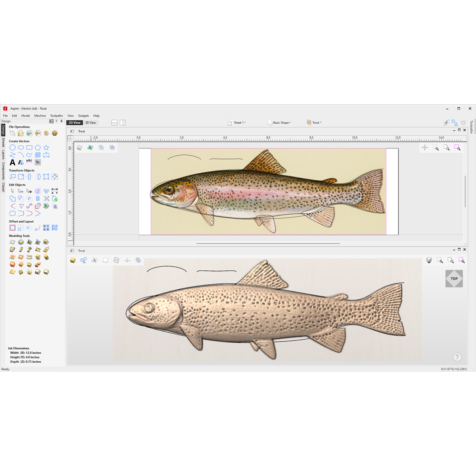
Task: Switch to the 2D View tab
Action: (x=75, y=123)
